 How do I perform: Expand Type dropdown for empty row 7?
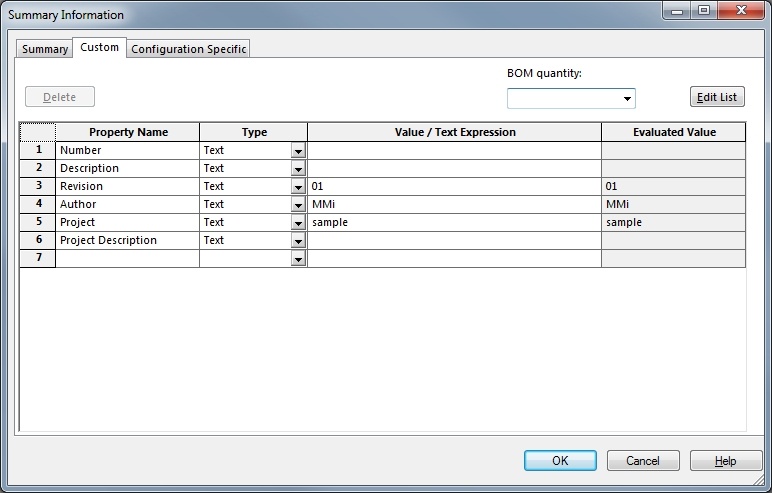coord(298,259)
